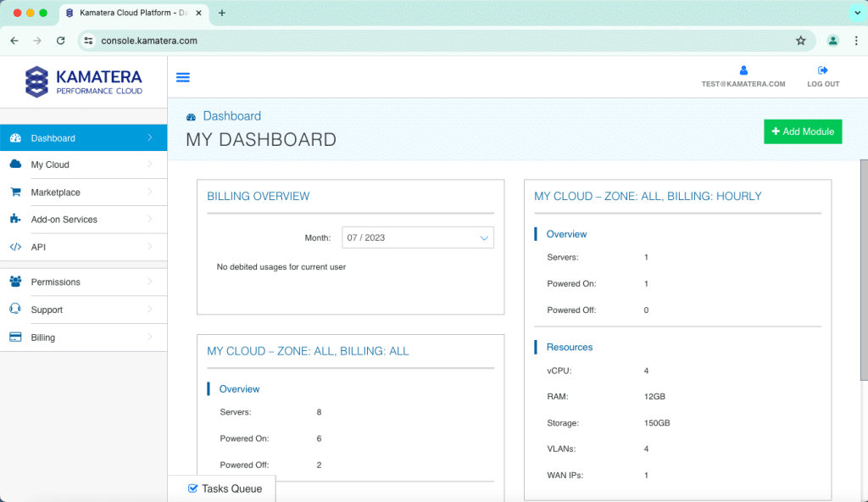Click the Support headset icon
Viewport: 868px width, 502px height.
[x=15, y=309]
